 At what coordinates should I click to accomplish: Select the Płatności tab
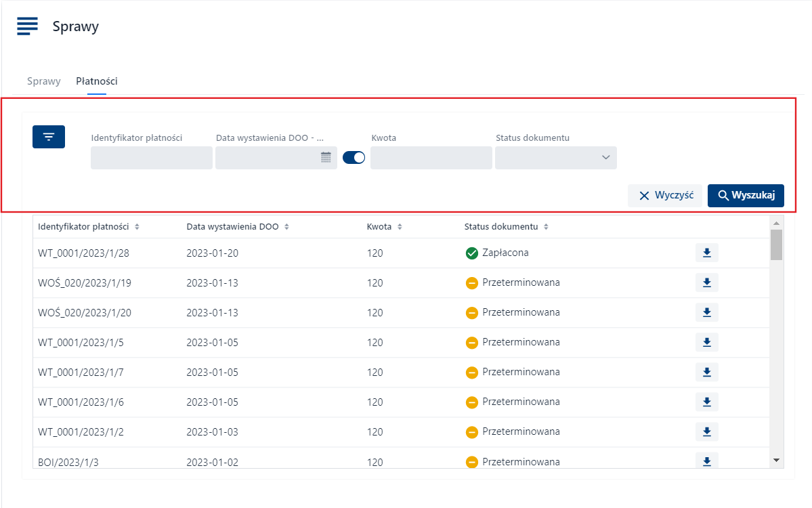click(x=96, y=81)
